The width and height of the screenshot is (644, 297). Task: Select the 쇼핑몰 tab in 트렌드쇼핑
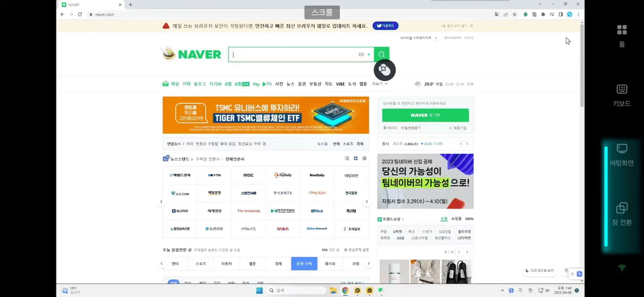coord(456,219)
